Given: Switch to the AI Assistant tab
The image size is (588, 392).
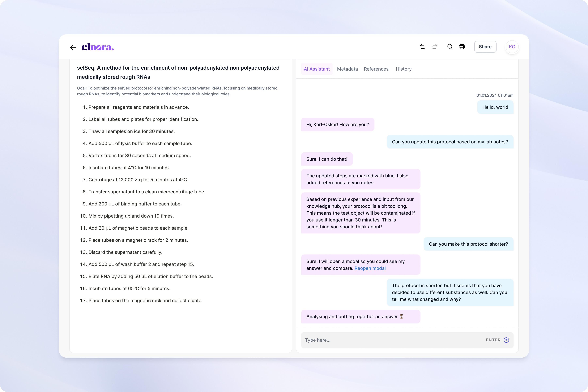Looking at the screenshot, I should coord(317,69).
